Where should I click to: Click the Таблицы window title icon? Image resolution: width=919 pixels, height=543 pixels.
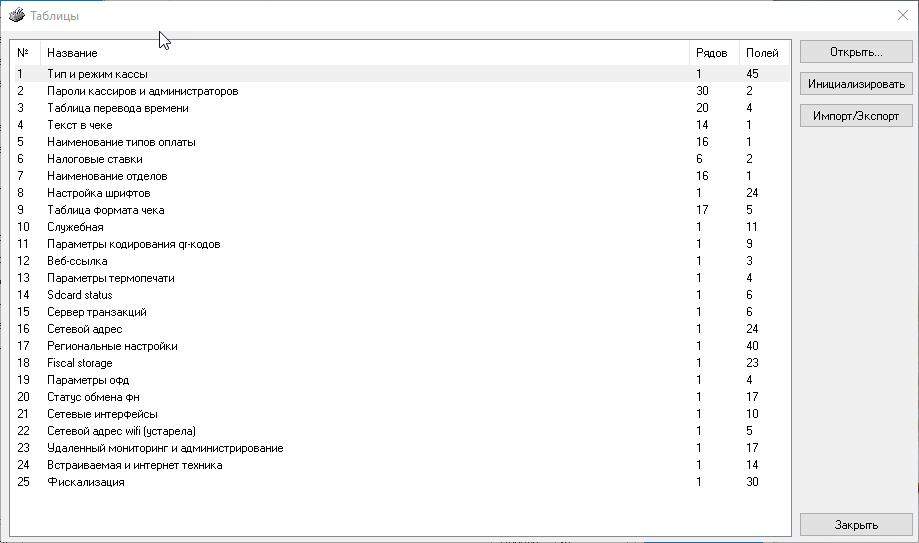coord(16,16)
